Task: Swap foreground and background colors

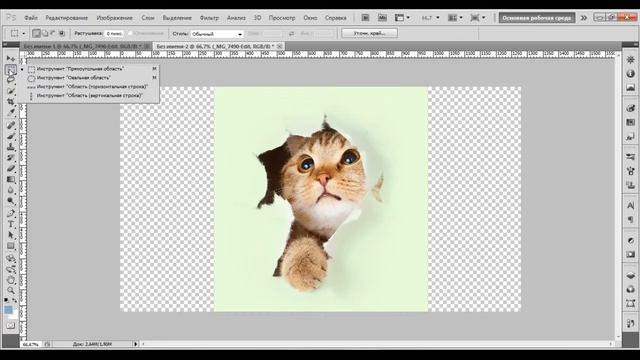Action: [15, 300]
